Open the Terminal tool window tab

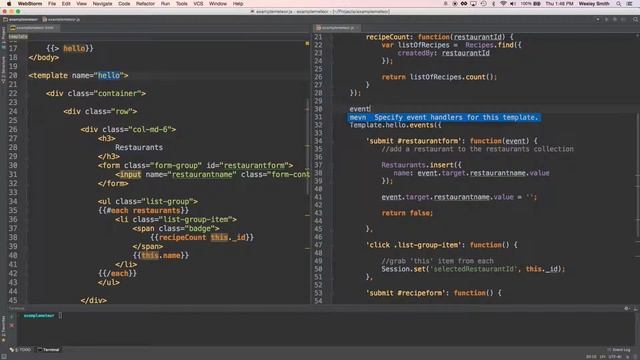[48, 350]
